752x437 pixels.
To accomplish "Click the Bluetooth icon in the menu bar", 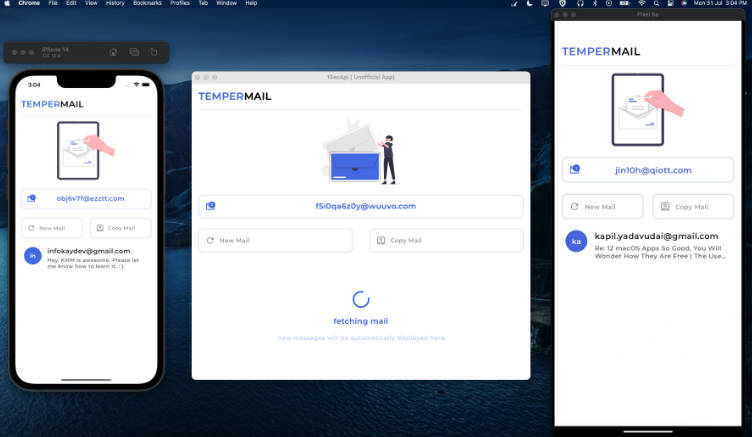I will [x=595, y=3].
